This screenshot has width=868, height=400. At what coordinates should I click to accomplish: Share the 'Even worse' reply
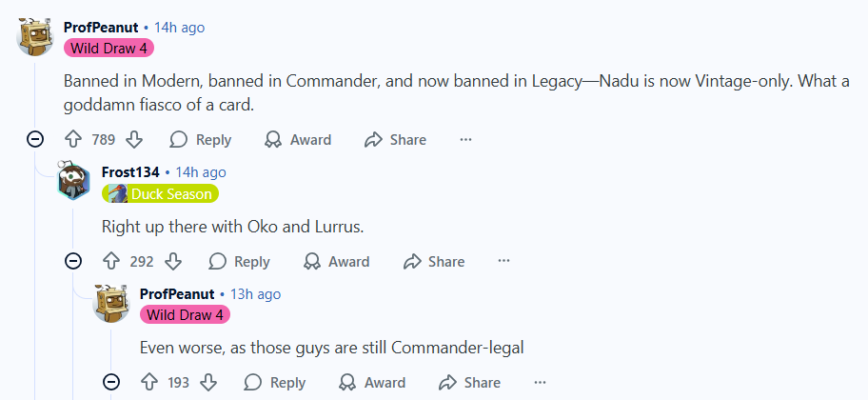coord(469,383)
